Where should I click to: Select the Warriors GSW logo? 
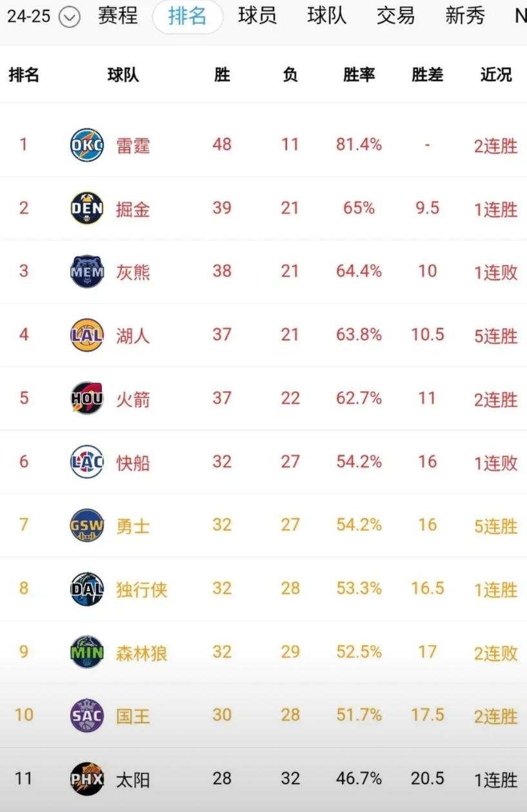pos(87,525)
